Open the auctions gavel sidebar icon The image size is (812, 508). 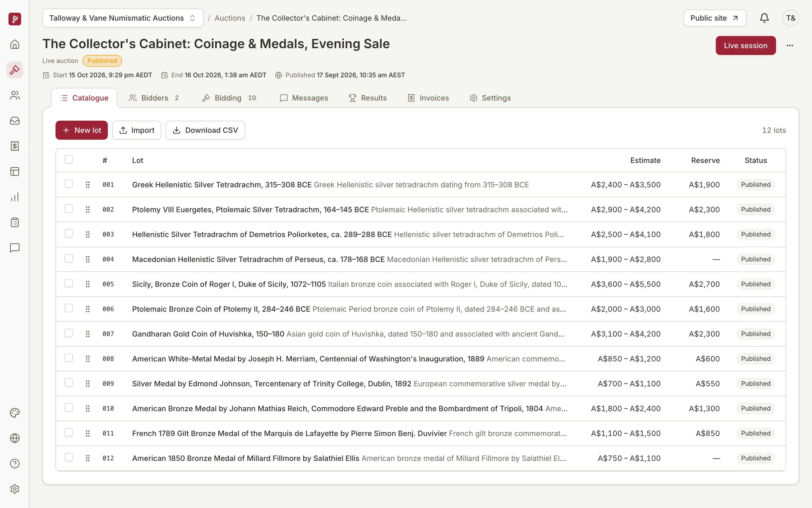(x=15, y=70)
